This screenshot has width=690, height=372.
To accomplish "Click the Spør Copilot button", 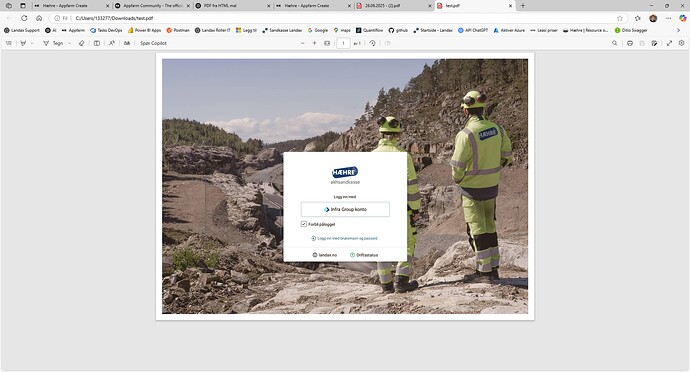I will pos(153,43).
